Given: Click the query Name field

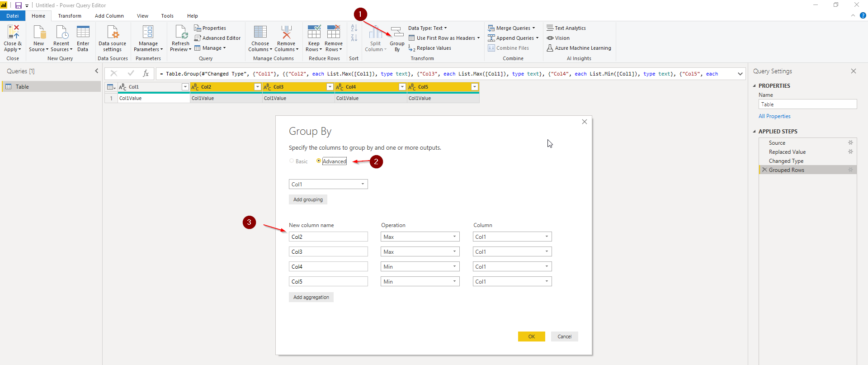Looking at the screenshot, I should [807, 104].
